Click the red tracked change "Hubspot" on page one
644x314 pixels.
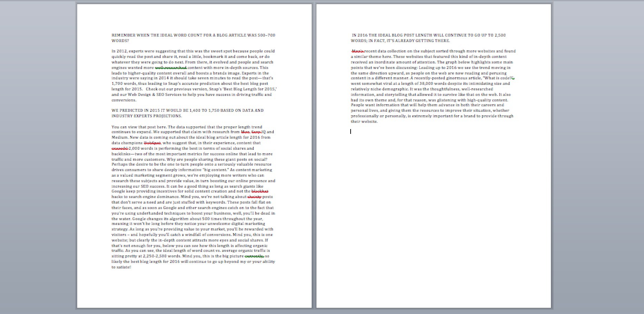coord(152,143)
